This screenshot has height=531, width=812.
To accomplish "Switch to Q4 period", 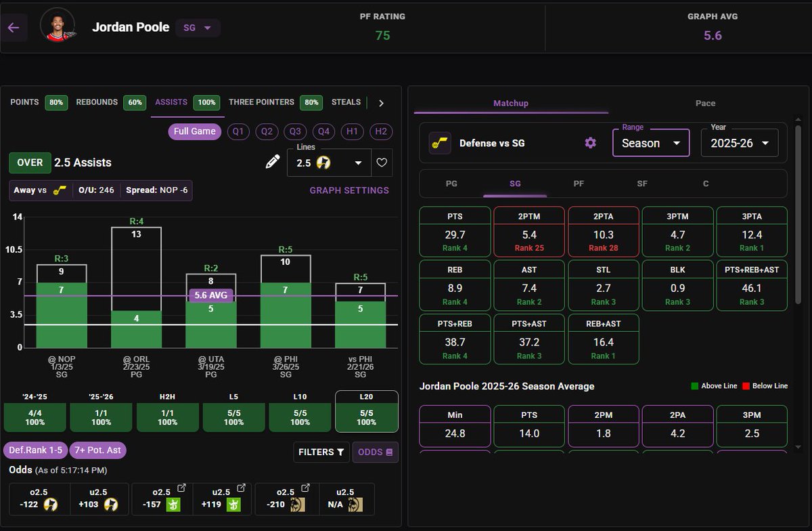I will (x=323, y=131).
